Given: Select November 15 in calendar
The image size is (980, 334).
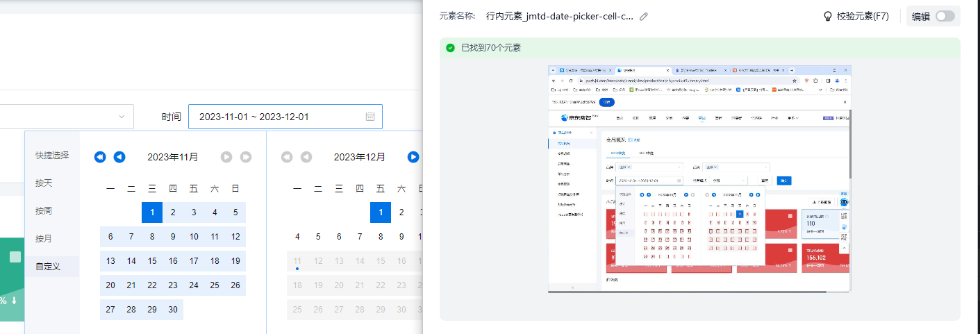Looking at the screenshot, I should (152, 261).
